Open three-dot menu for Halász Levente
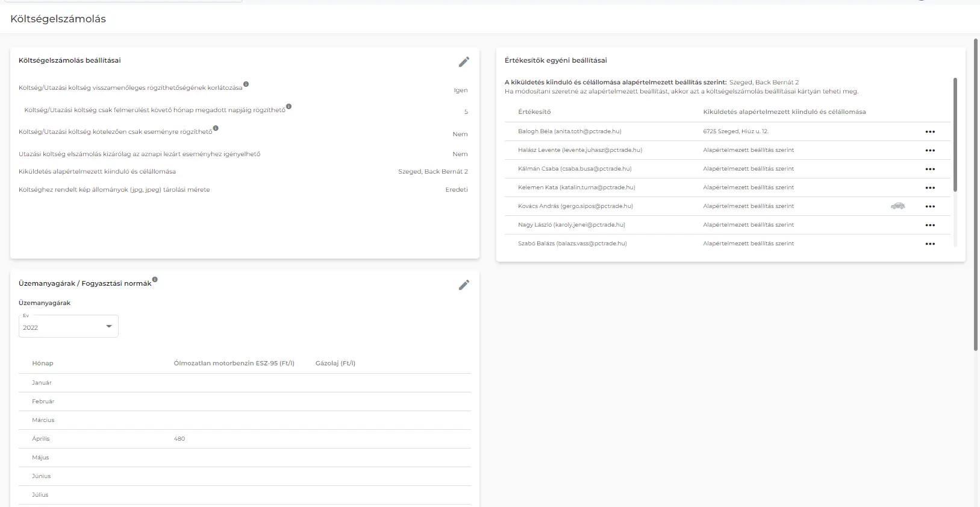980x507 pixels. pyautogui.click(x=930, y=151)
